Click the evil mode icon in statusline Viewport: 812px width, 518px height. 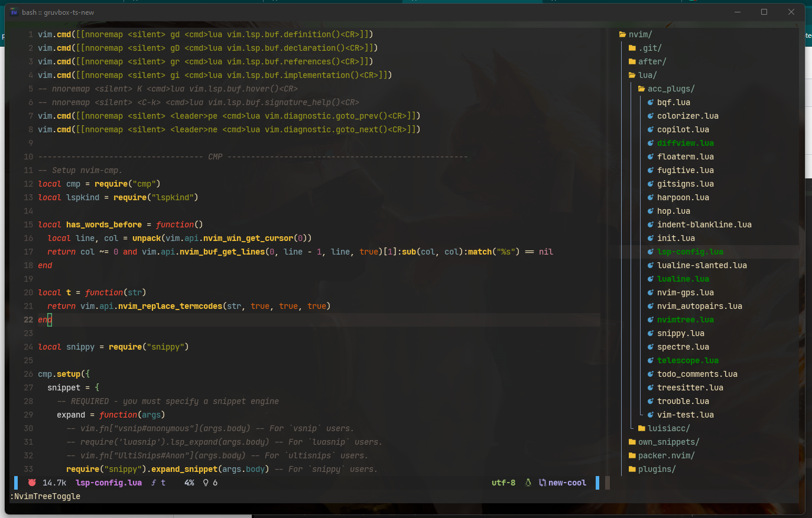32,483
